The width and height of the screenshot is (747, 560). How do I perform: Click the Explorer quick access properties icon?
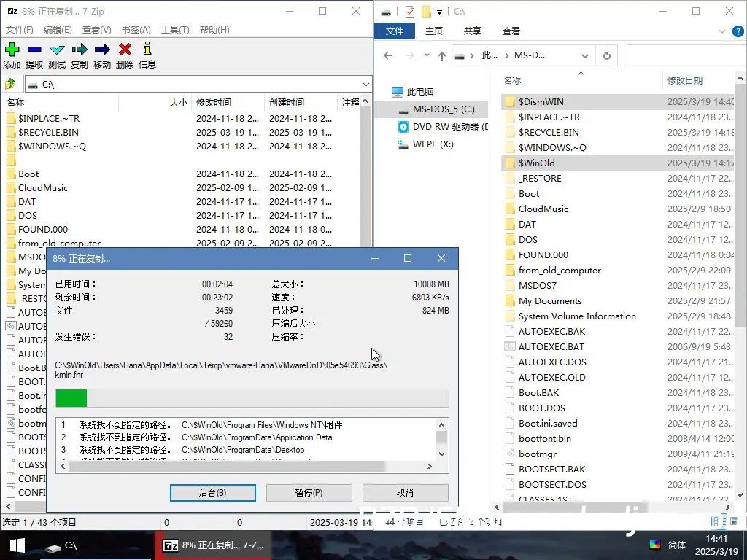pos(410,12)
